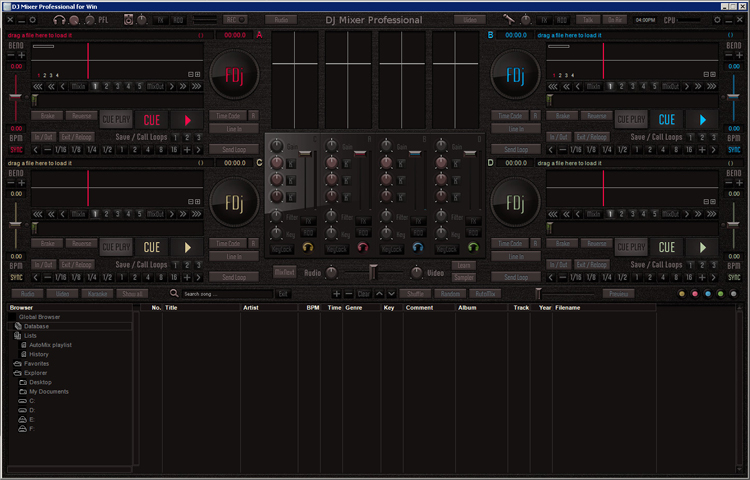Image resolution: width=750 pixels, height=480 pixels.
Task: Toggle KeyLock on mixer channel C
Action: coord(281,249)
